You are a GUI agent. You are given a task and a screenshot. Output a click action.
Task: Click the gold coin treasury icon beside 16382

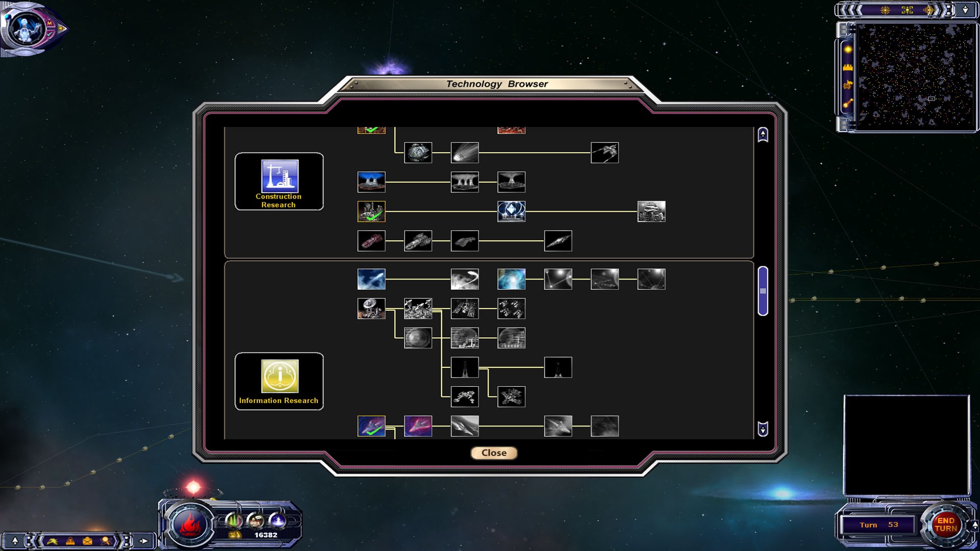[x=235, y=534]
